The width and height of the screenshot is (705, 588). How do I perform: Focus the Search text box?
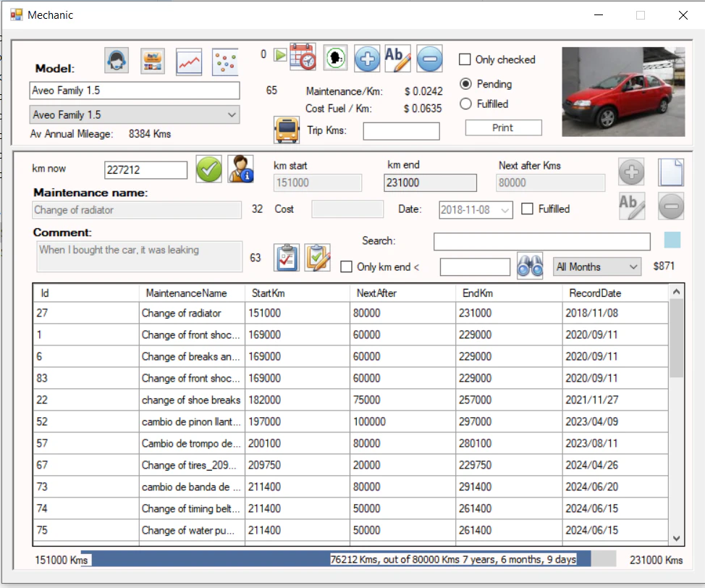pos(542,241)
